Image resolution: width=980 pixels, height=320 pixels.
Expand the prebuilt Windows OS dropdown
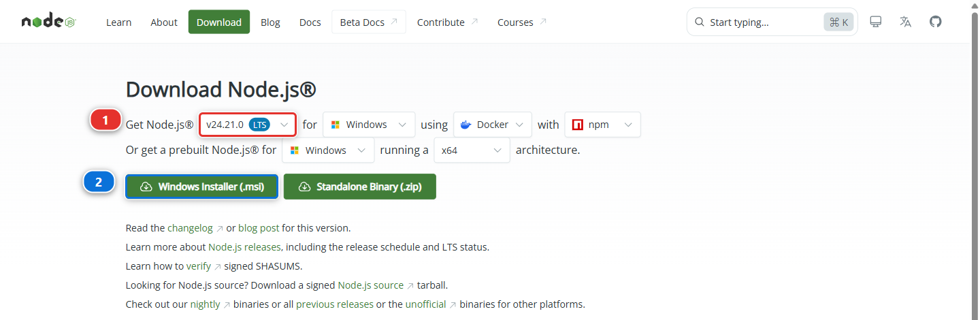tap(328, 150)
